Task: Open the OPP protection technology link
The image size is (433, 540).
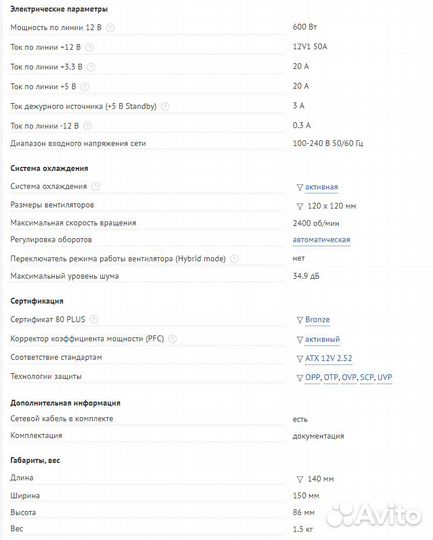Action: [x=313, y=377]
